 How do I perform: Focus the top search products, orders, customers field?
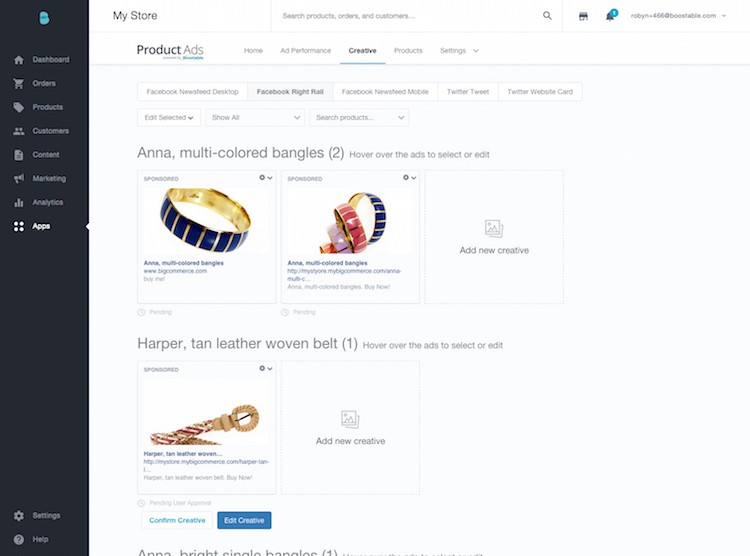click(411, 16)
